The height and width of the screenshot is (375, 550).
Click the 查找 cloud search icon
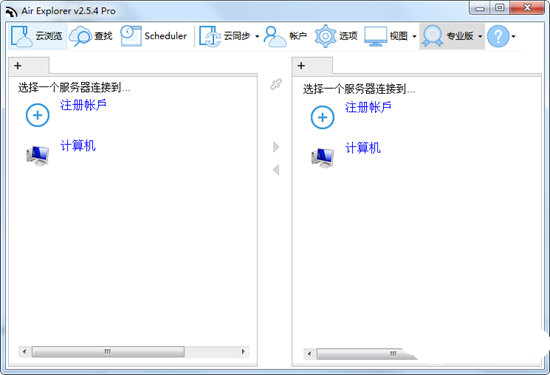80,36
